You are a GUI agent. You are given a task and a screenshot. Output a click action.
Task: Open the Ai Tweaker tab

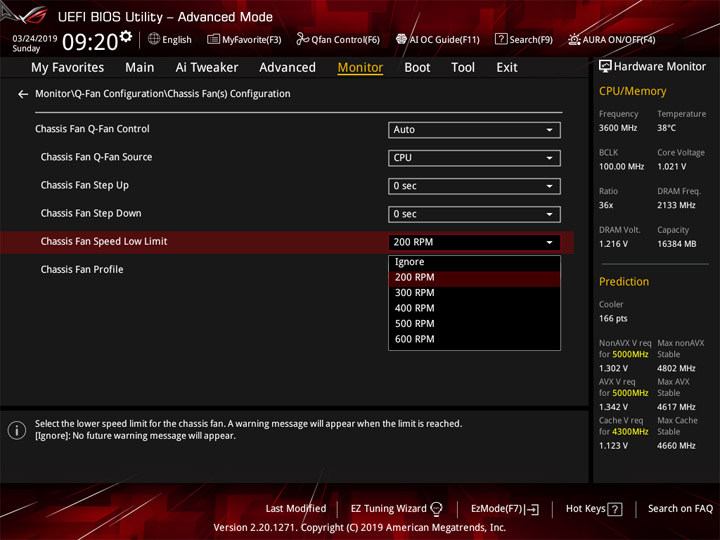pos(207,68)
